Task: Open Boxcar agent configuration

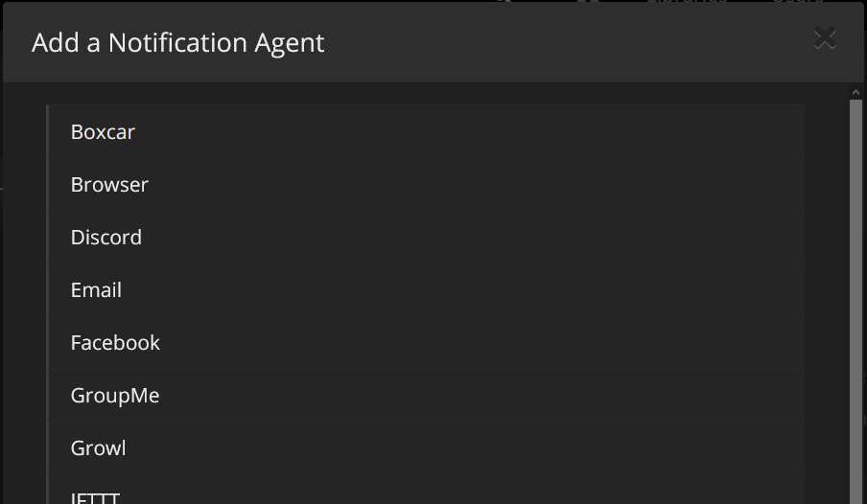Action: (426, 131)
